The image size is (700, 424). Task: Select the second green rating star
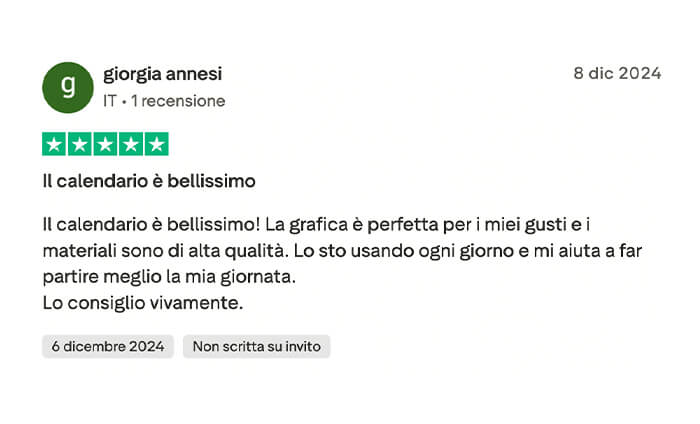[x=79, y=144]
